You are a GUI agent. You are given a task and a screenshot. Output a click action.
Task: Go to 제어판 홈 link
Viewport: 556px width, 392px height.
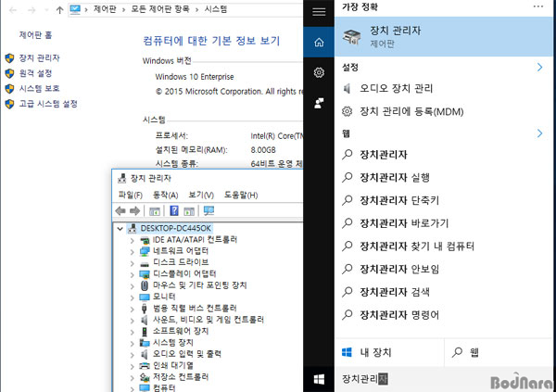point(35,35)
